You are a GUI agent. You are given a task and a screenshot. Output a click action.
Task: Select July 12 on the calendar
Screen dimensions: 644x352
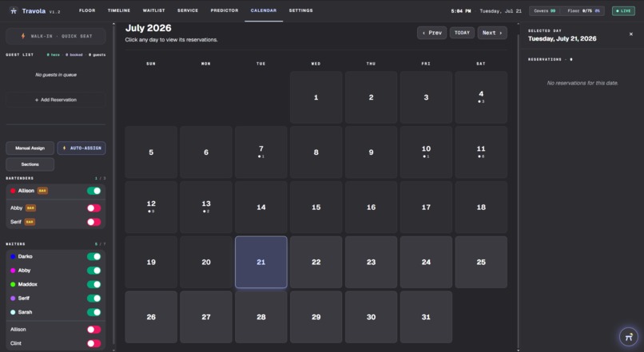pos(151,208)
